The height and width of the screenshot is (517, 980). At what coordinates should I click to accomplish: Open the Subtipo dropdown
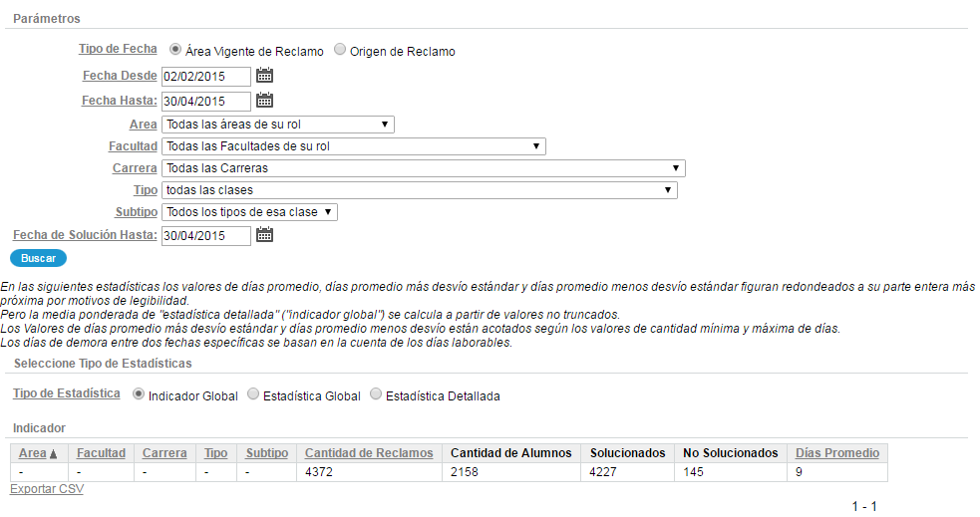click(x=249, y=212)
